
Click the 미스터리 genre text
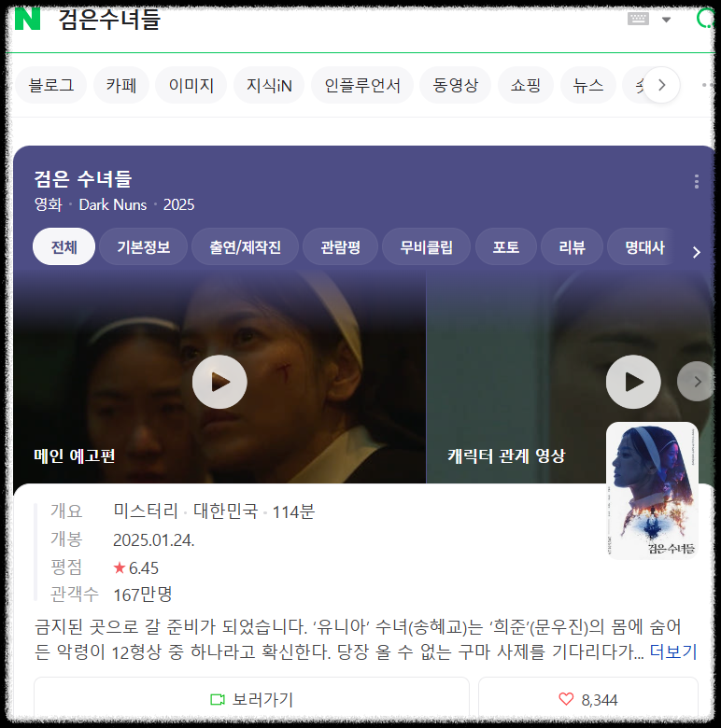pyautogui.click(x=146, y=511)
